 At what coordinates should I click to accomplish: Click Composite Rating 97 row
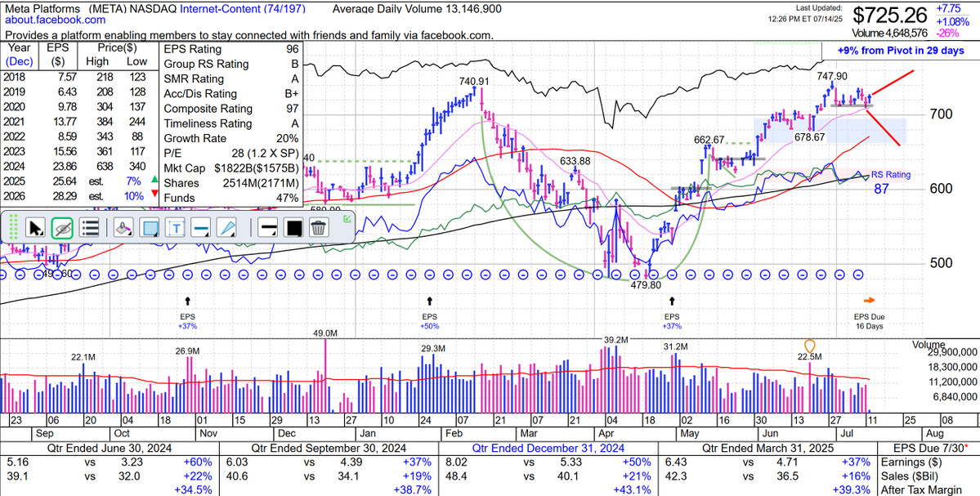pyautogui.click(x=231, y=109)
